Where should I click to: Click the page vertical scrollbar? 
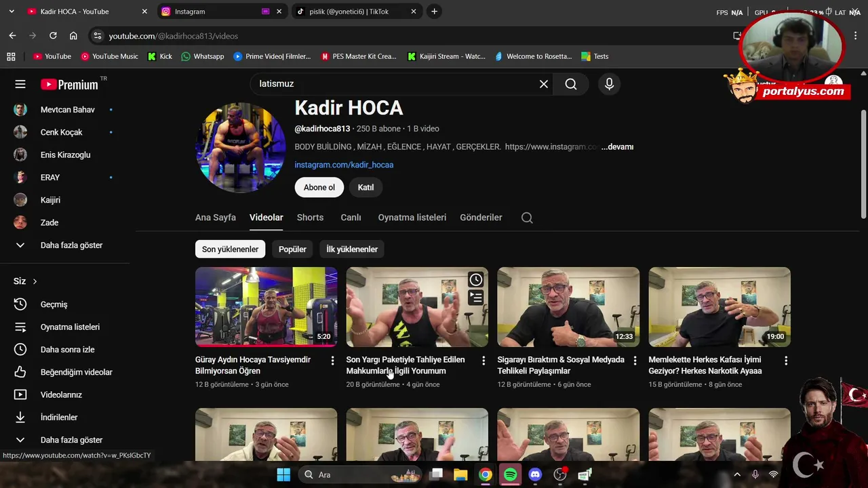863,164
